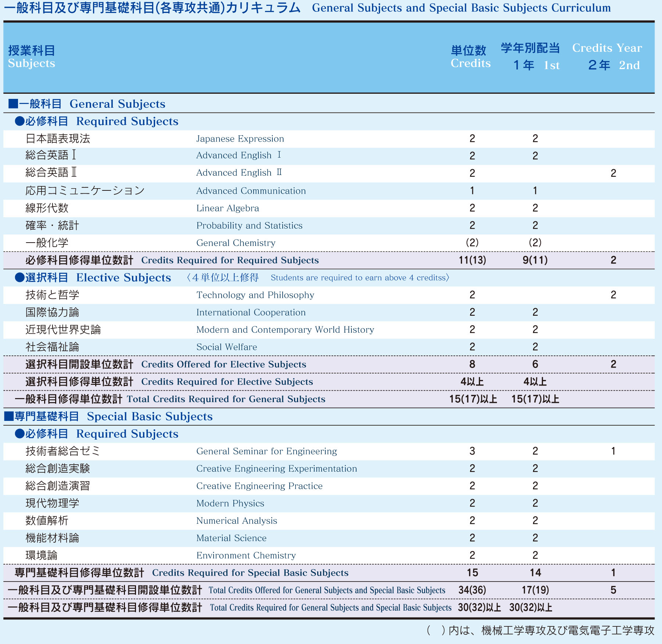Viewport: 662px width, 644px height.
Task: Select 'General Seminar for Engineering' subject
Action: point(266,451)
